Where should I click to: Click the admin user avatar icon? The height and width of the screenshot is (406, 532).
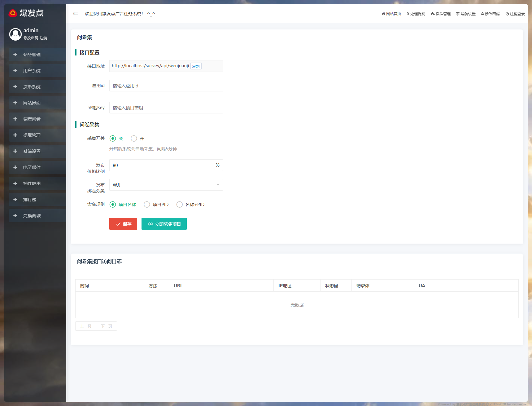coord(15,34)
